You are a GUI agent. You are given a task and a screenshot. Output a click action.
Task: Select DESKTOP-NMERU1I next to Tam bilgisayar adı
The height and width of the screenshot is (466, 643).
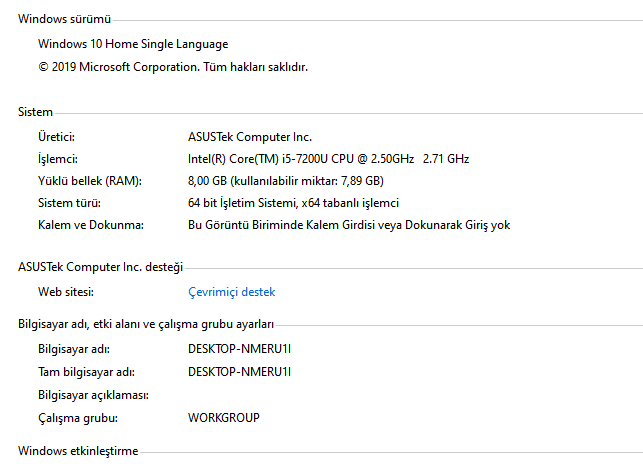coord(239,372)
